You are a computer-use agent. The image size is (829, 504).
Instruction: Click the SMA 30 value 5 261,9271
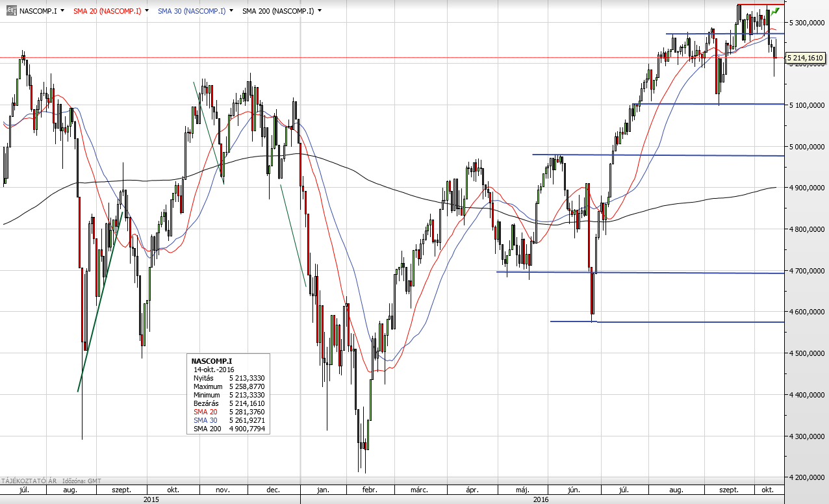tap(247, 420)
